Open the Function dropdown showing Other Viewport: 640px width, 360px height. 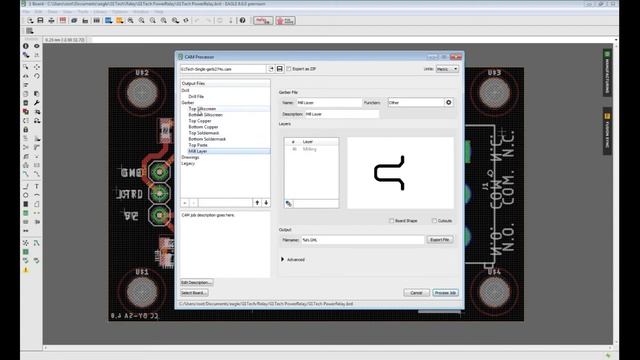416,102
